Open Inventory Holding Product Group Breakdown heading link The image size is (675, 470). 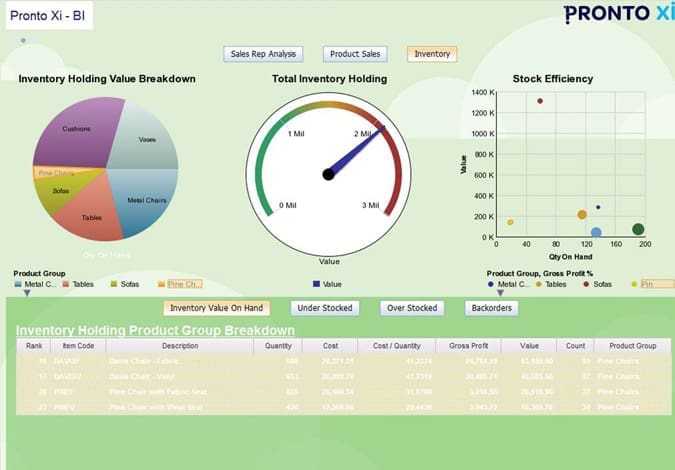(x=155, y=331)
